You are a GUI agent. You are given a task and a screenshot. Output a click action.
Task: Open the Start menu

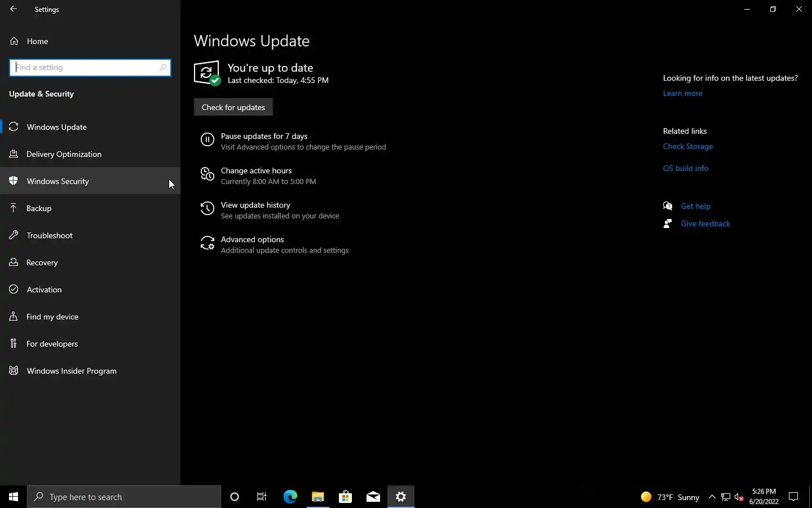click(x=14, y=497)
